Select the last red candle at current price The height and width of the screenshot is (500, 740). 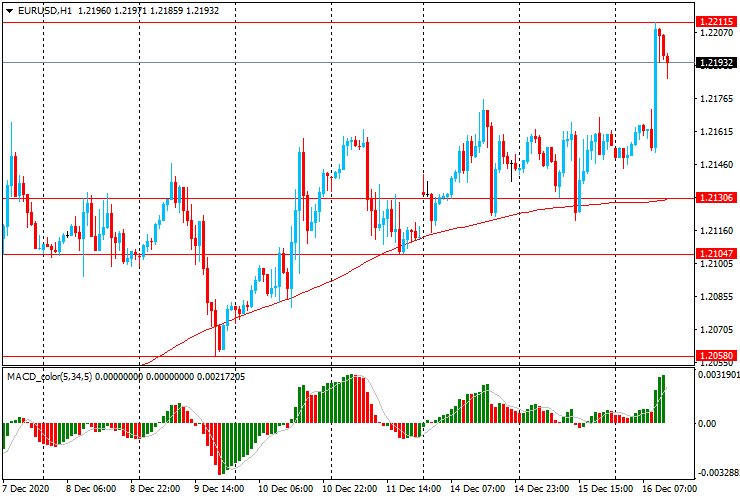pos(667,66)
